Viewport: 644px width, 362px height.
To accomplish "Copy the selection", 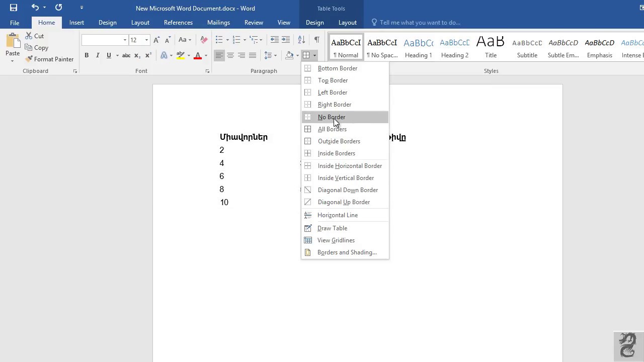I will point(37,48).
